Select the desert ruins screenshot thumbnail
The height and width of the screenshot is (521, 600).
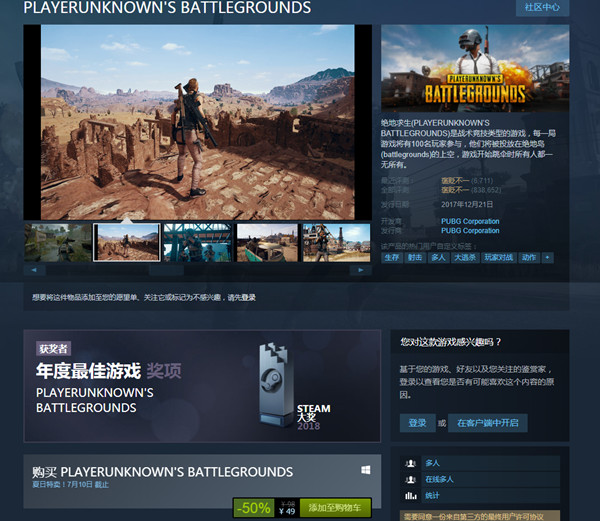tap(127, 243)
